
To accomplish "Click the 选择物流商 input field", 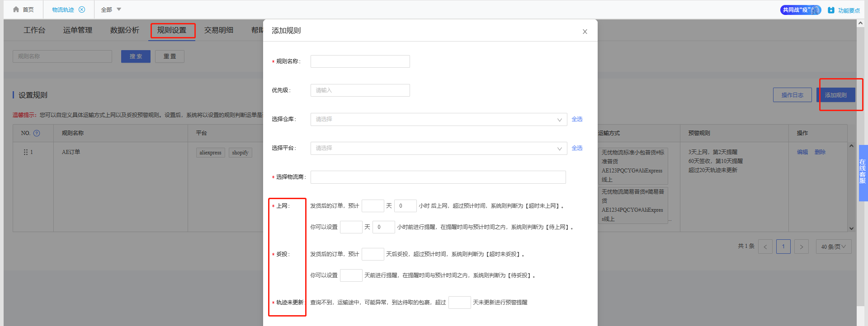I will tap(438, 177).
